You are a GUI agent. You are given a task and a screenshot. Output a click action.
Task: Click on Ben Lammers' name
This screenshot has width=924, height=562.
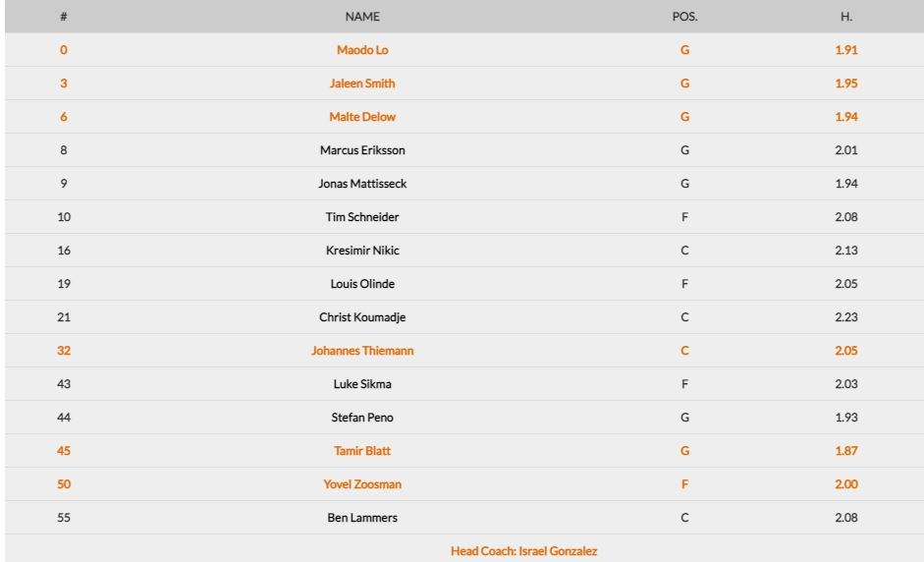coord(362,518)
